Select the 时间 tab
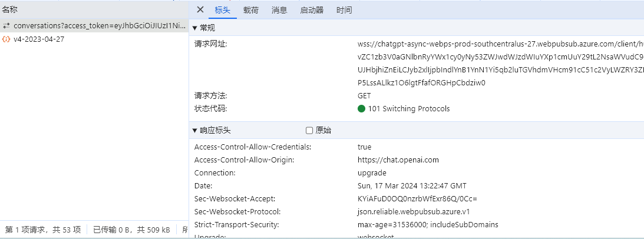Image resolution: width=644 pixels, height=239 pixels. point(344,10)
